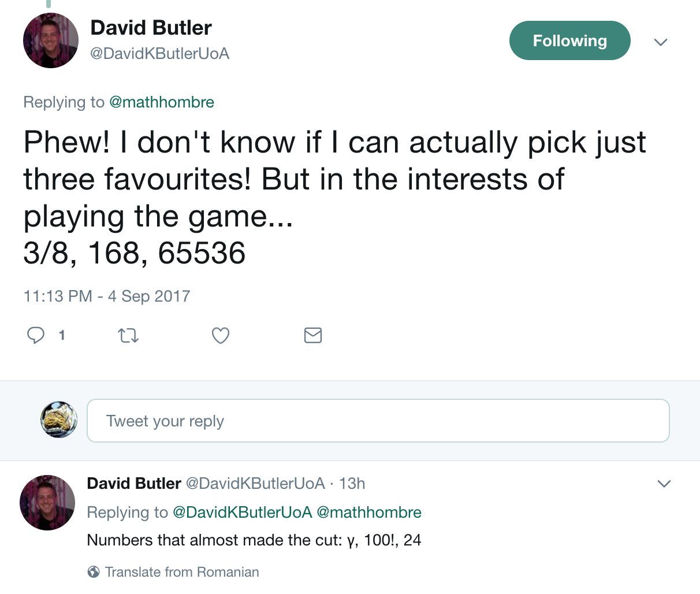Click the reply count number 1
The height and width of the screenshot is (594, 700).
pos(62,335)
